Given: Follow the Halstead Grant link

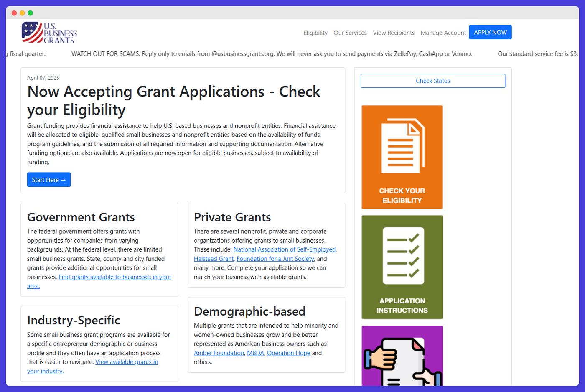Looking at the screenshot, I should pos(214,259).
